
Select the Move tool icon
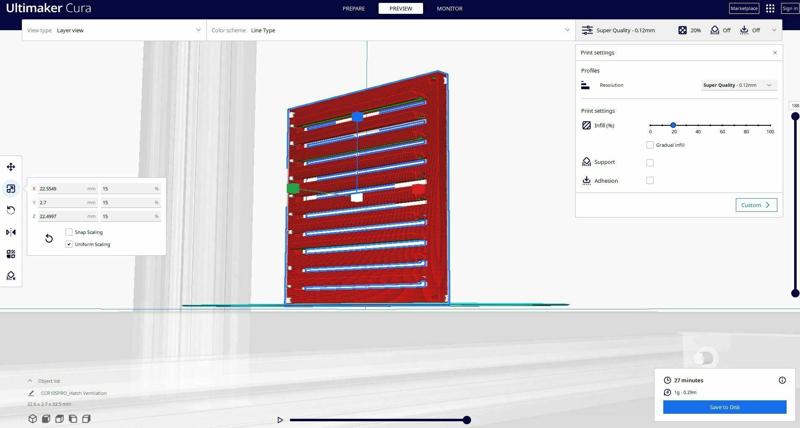[11, 167]
